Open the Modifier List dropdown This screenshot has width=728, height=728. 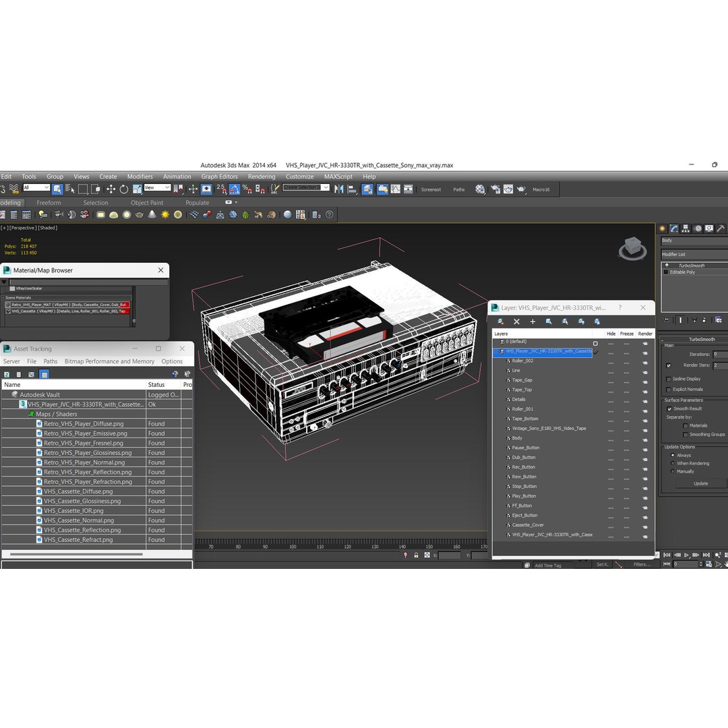[694, 254]
